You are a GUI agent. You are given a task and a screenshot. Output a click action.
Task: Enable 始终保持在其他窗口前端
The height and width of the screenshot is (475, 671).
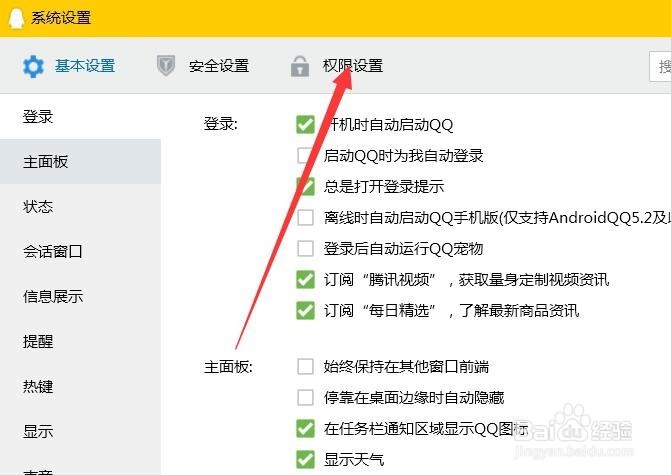click(305, 367)
